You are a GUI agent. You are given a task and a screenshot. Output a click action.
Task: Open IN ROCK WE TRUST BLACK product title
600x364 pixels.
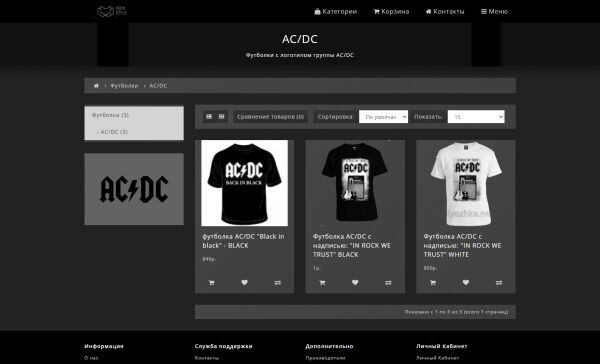pyautogui.click(x=352, y=245)
